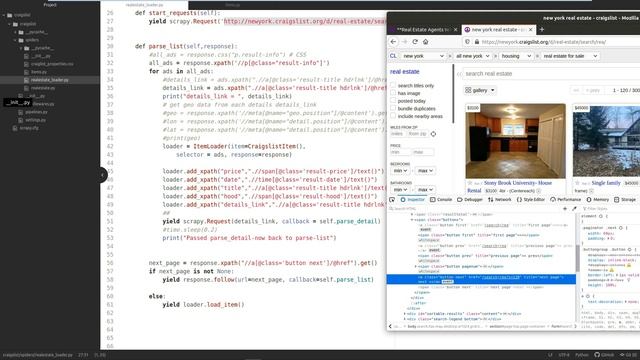Viewport: 640px width, 360px height.
Task: Switch to the Storage tab in DevTools
Action: 625,200
